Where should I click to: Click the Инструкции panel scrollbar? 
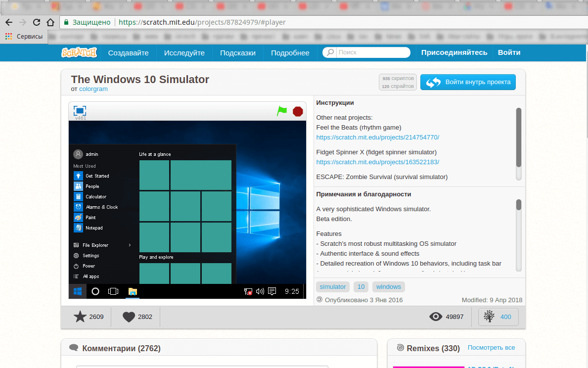click(519, 138)
